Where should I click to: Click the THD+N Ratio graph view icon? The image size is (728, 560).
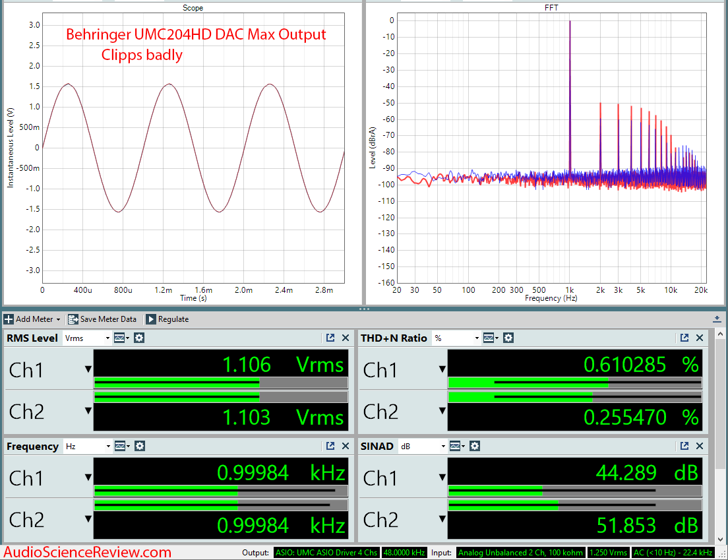(491, 338)
